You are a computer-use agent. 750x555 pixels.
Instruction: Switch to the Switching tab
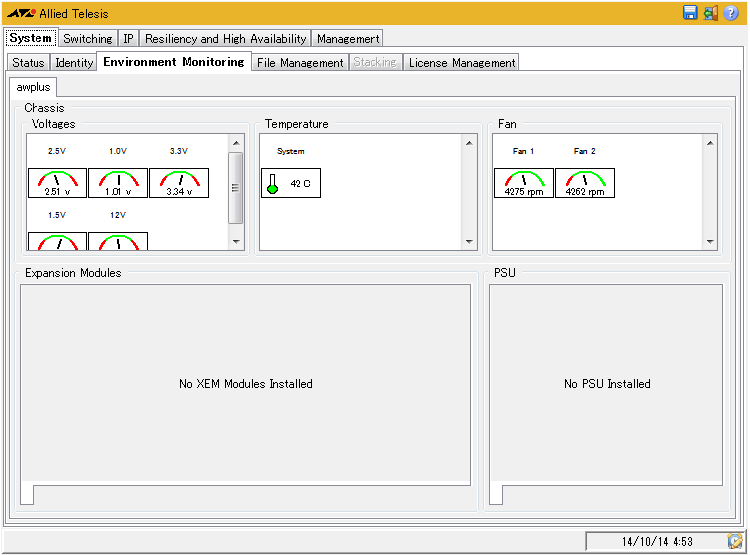click(88, 39)
